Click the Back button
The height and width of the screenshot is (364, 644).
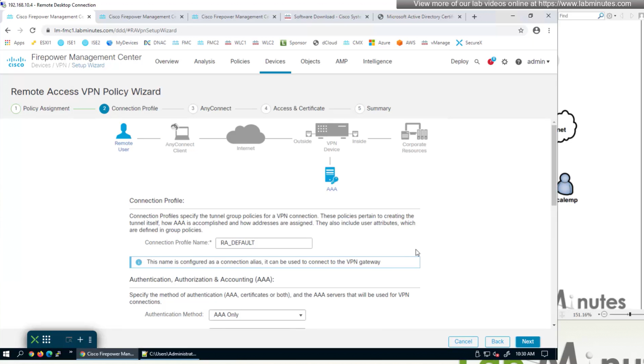(498, 342)
